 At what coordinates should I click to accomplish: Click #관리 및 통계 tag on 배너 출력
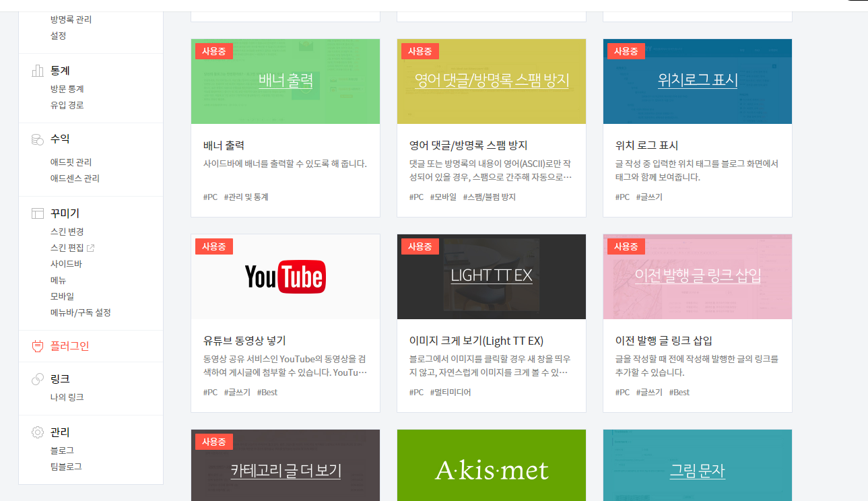pos(246,197)
